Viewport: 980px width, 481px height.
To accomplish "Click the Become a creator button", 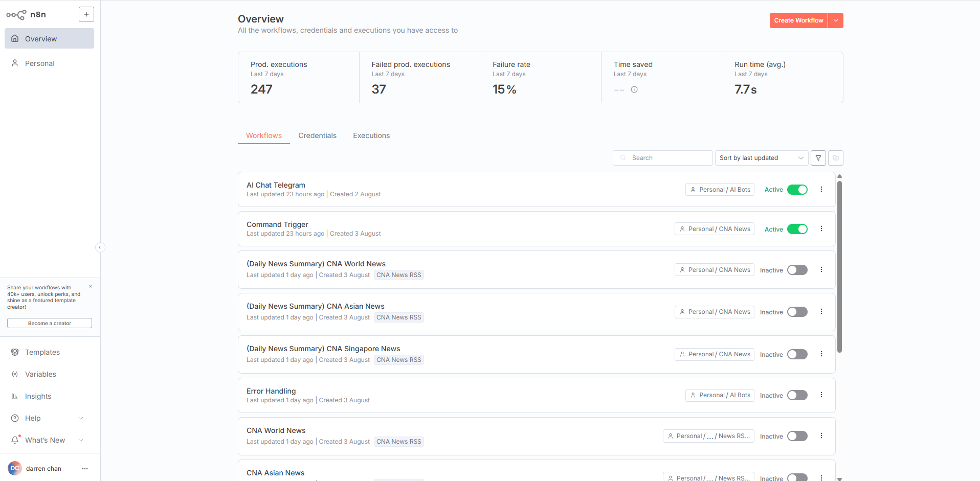I will pyautogui.click(x=49, y=323).
